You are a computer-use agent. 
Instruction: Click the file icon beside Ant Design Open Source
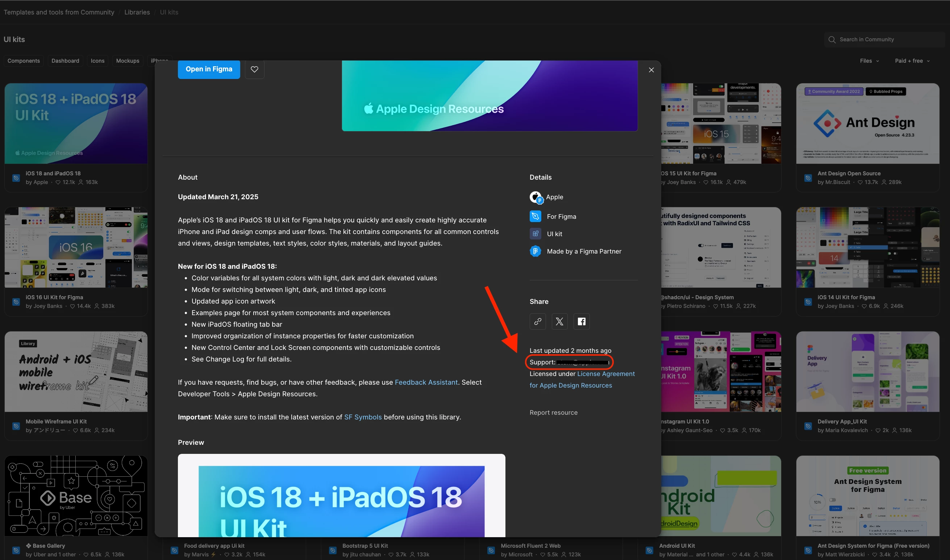point(808,178)
